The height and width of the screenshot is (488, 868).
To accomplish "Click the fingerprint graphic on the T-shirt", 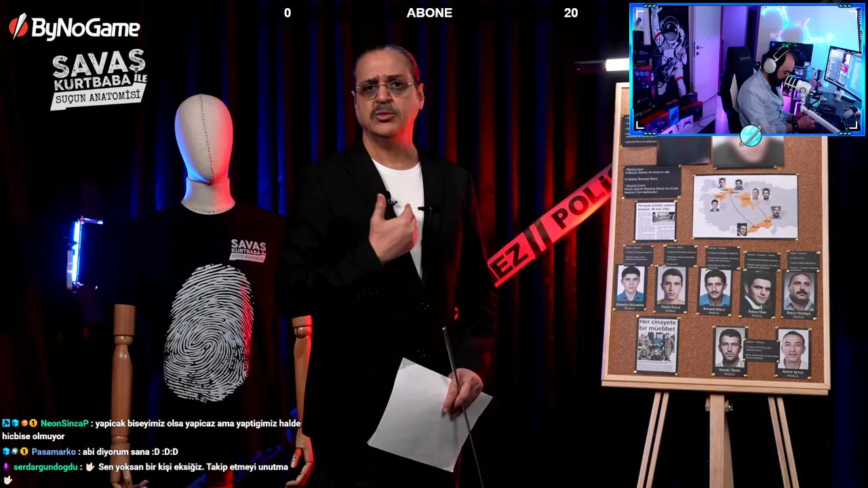I will [x=209, y=333].
